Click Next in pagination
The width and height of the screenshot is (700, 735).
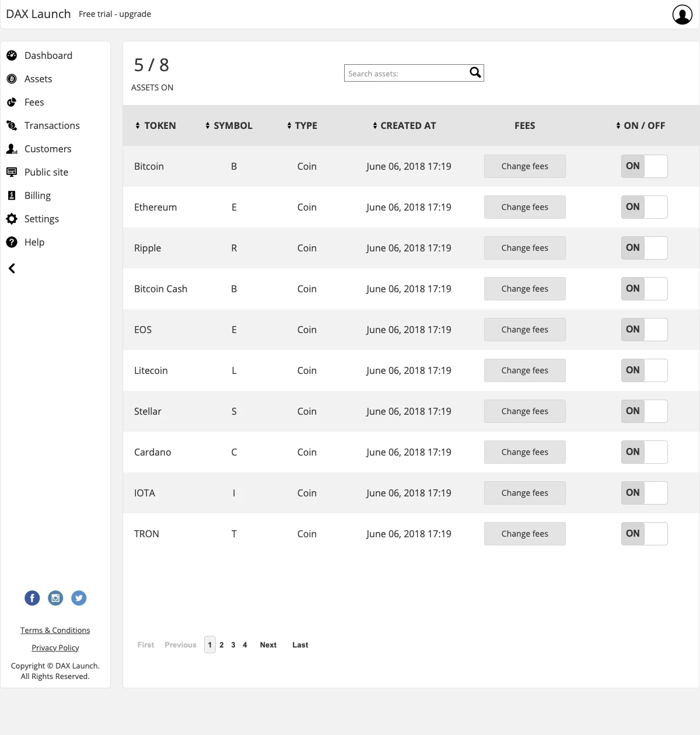click(268, 645)
